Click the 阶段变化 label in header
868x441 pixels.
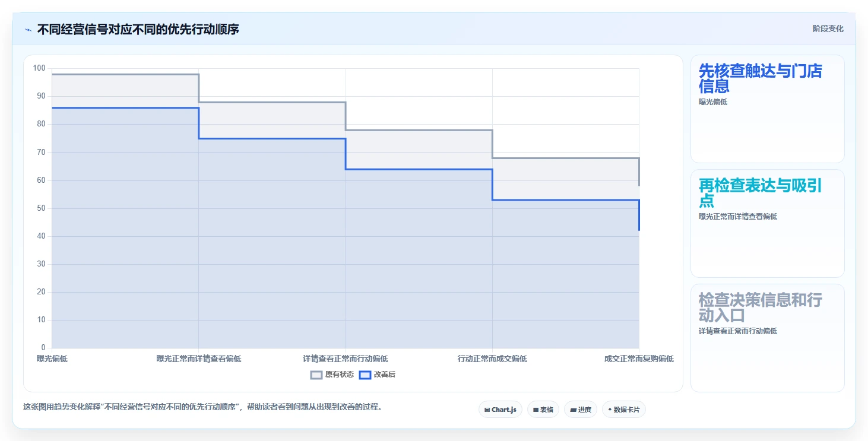tap(828, 29)
